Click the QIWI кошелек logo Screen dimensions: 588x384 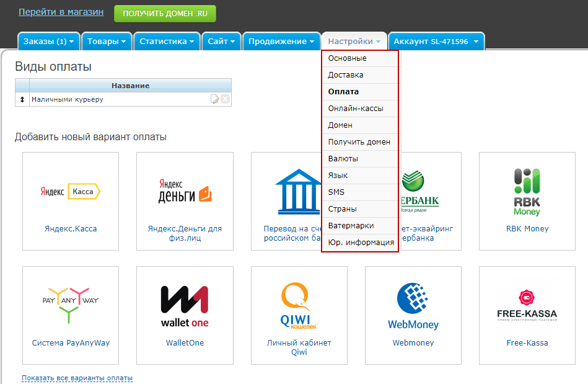click(299, 306)
